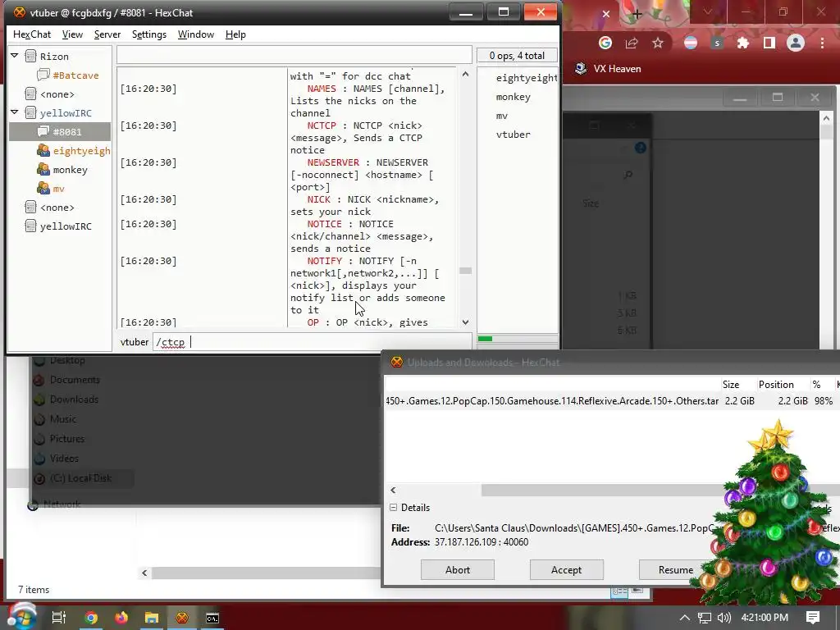Image resolution: width=840 pixels, height=630 pixels.
Task: Click the green lag meter bar
Action: pyautogui.click(x=485, y=339)
